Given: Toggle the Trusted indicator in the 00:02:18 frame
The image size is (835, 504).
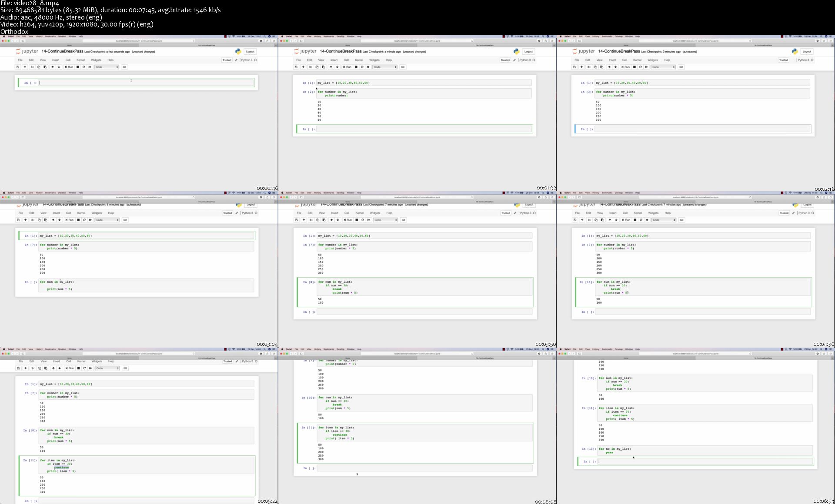Looking at the screenshot, I should tap(783, 60).
